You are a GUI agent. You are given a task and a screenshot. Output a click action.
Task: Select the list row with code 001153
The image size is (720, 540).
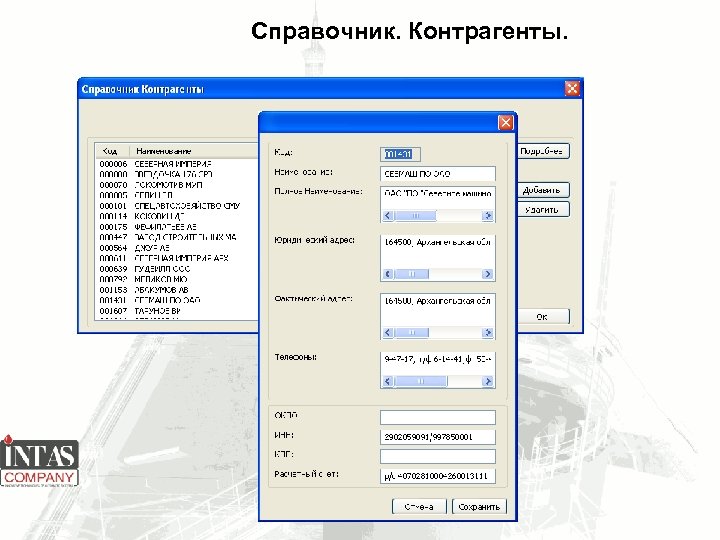178,290
